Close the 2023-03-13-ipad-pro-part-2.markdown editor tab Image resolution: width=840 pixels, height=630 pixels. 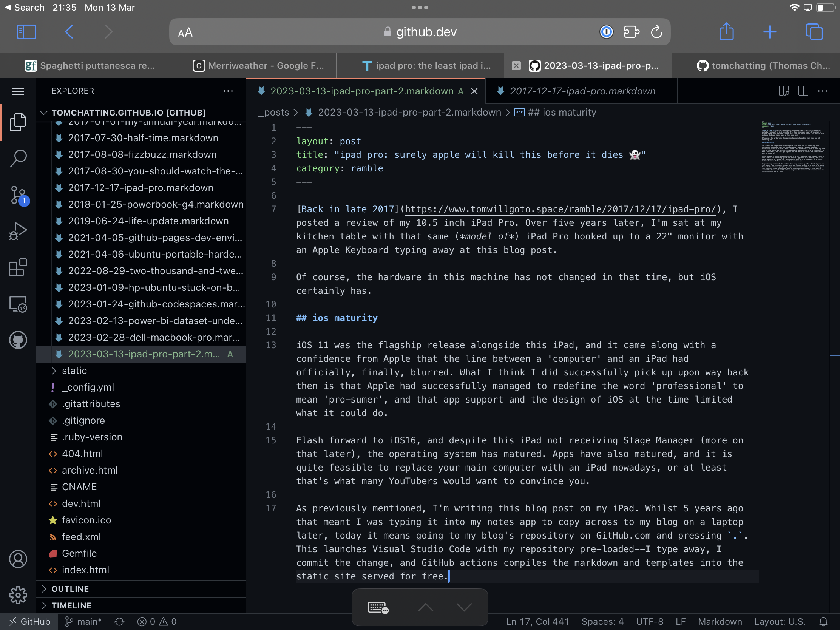pyautogui.click(x=474, y=91)
